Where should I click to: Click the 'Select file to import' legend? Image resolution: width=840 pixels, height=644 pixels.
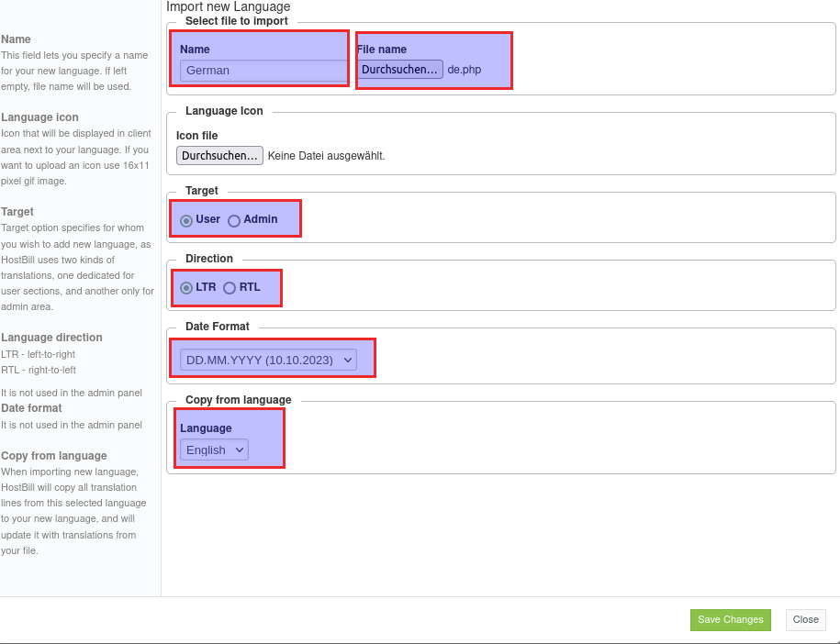point(236,21)
